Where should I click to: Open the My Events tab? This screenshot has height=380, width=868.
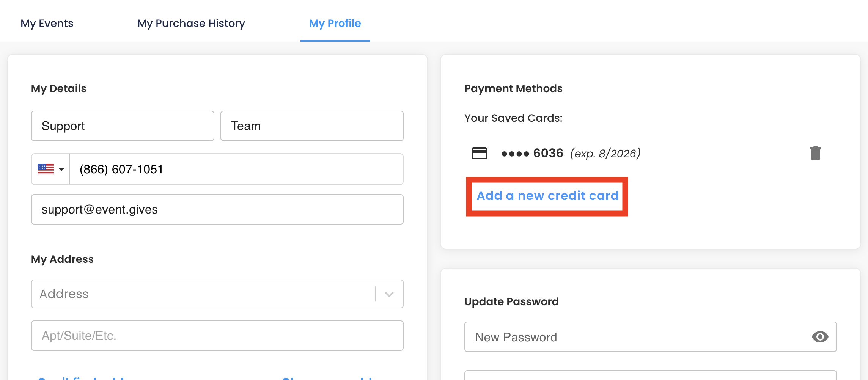[x=47, y=24]
